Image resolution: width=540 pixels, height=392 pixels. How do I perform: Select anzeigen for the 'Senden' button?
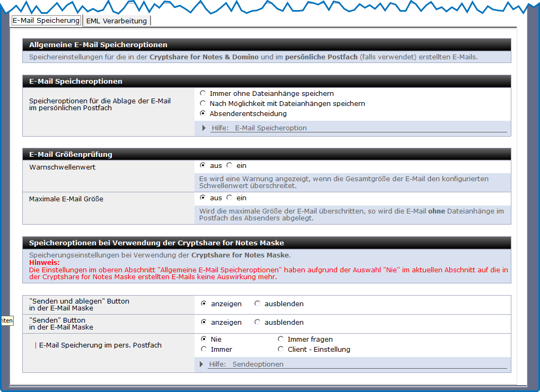pos(204,322)
